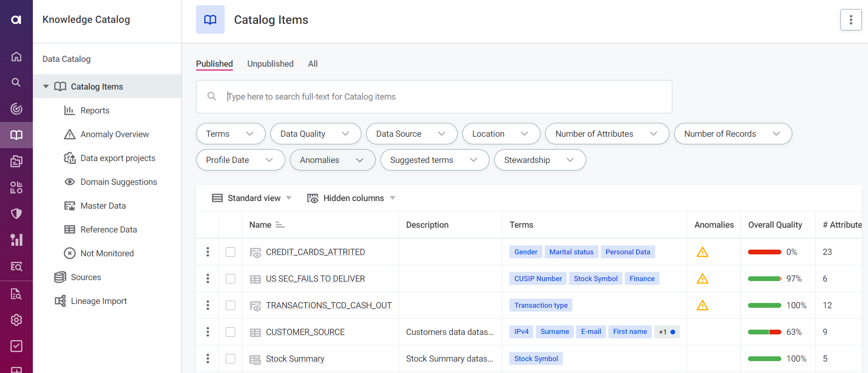
Task: Open the TRANSACTIONS_TCD_CASH_OUT catalog item link
Action: coord(329,305)
